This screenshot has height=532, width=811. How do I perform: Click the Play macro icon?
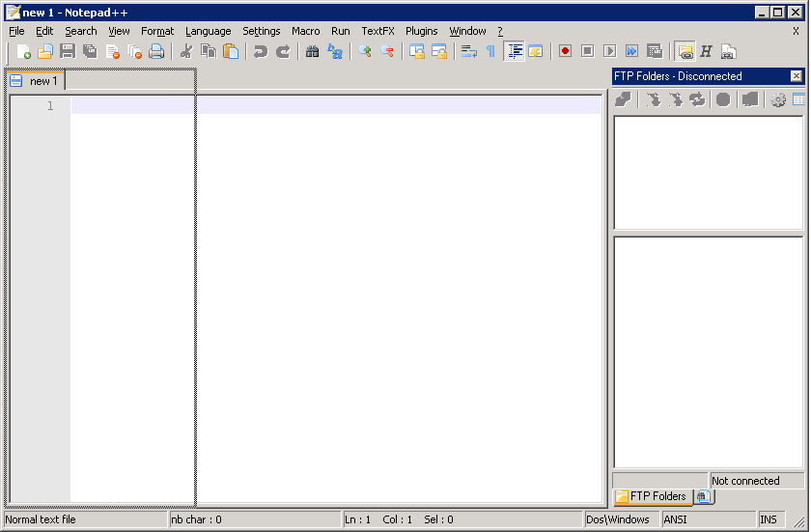click(x=609, y=51)
